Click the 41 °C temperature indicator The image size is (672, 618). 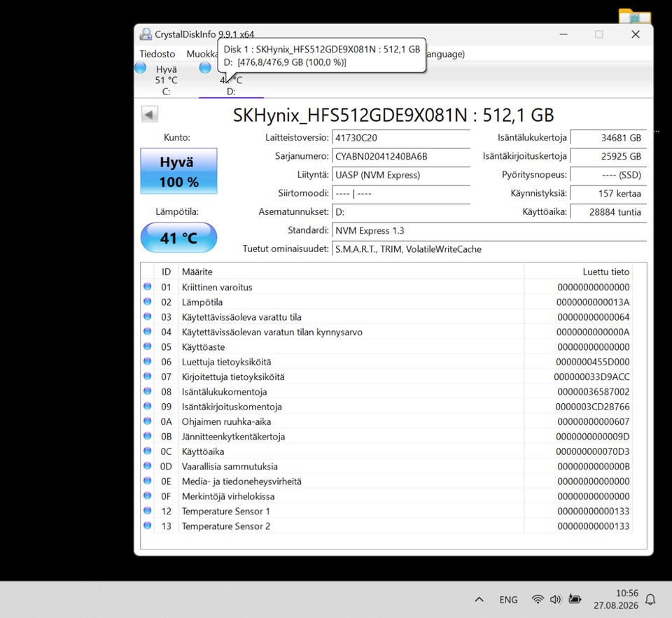178,238
